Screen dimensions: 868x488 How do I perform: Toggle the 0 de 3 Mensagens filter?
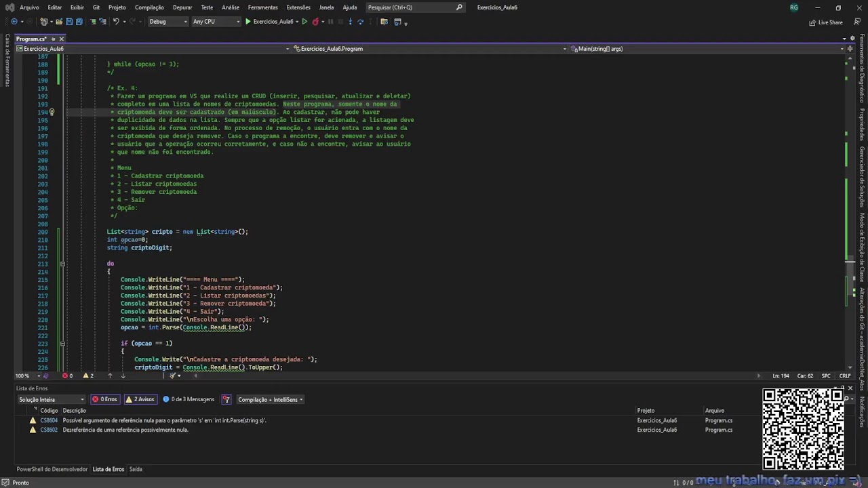click(x=189, y=399)
